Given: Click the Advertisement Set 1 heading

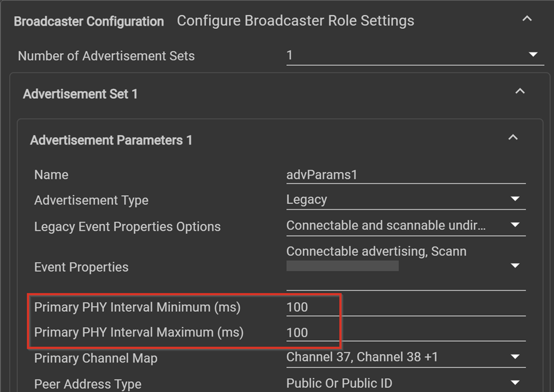Looking at the screenshot, I should coord(80,94).
